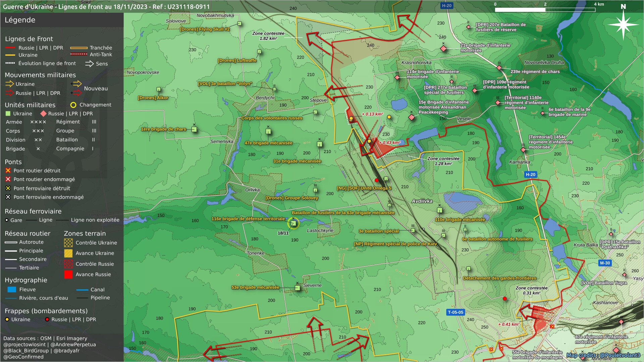Click the kilometre scale bar
This screenshot has width=644, height=362.
545,10
